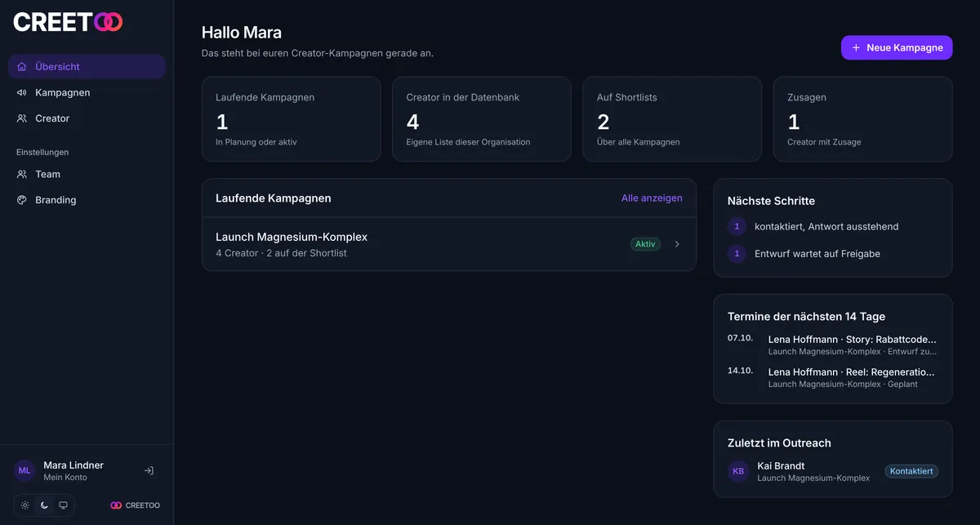Screen dimensions: 980x525
Task: Open the 07.10. Lena Hoffmann Story entry
Action: 833,345
